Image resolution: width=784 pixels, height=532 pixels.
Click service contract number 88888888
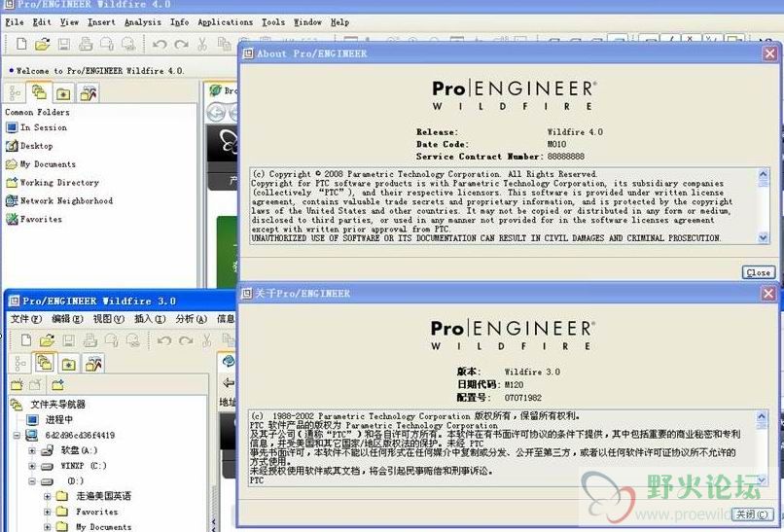tap(565, 157)
